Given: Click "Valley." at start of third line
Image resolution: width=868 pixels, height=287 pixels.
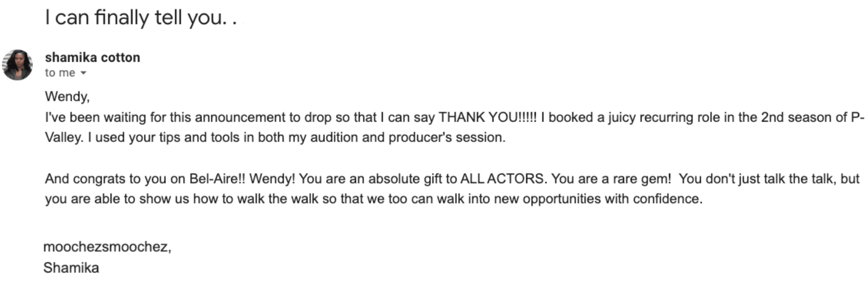Looking at the screenshot, I should pos(64,138).
